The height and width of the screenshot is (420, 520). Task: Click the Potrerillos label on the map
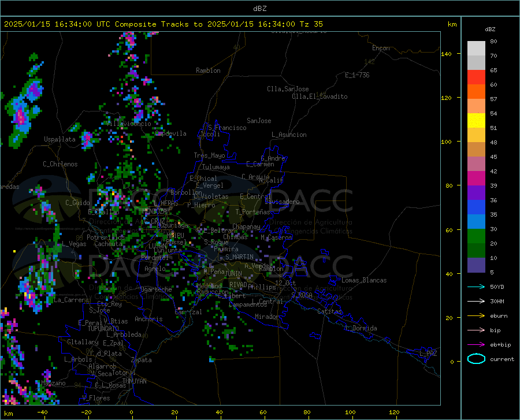tap(106, 237)
